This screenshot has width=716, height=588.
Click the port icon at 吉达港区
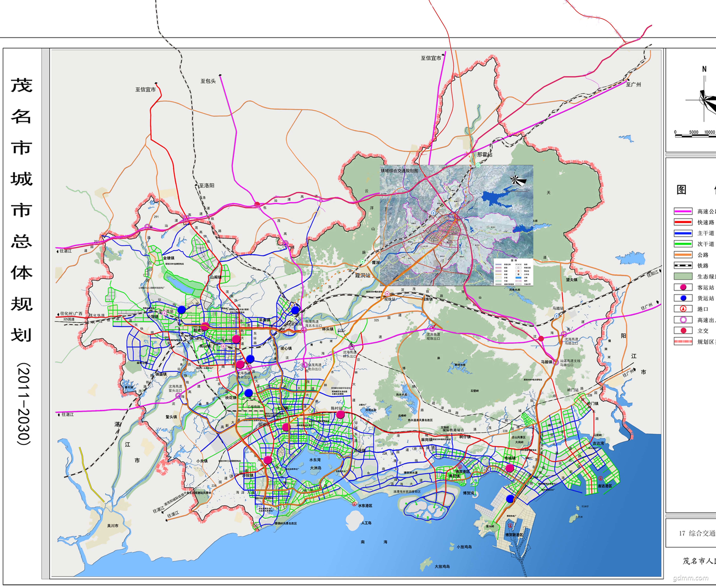click(600, 478)
